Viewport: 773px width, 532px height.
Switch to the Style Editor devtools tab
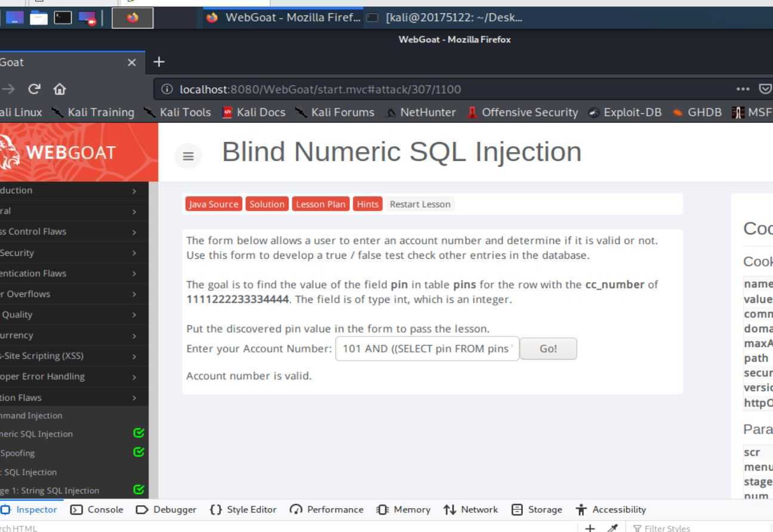[x=243, y=509]
